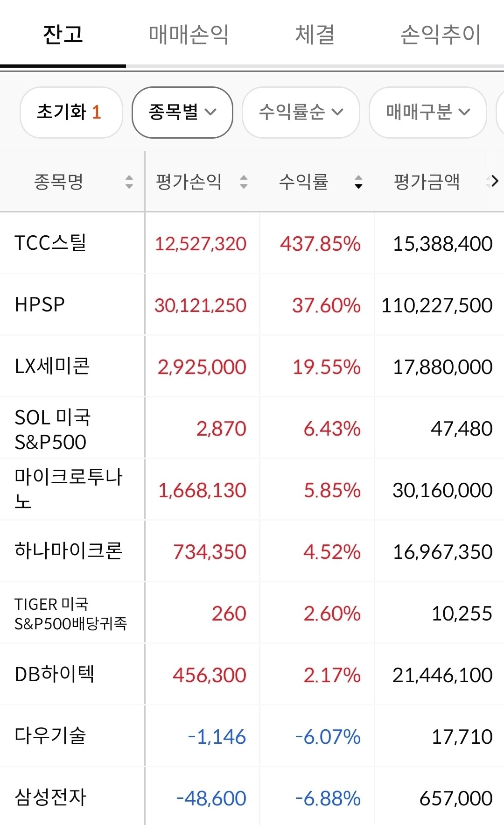Expand the 종목별 grouping options
Screen dimensions: 504x825
(x=182, y=113)
